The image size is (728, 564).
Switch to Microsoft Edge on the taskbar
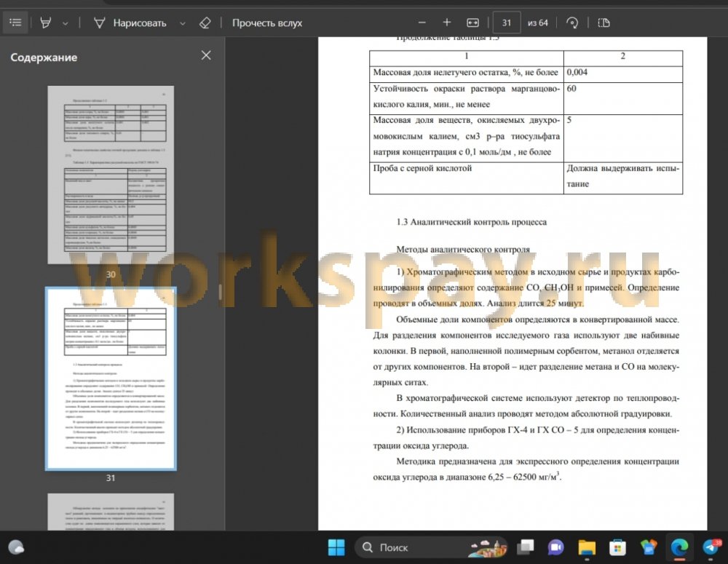coord(679,547)
